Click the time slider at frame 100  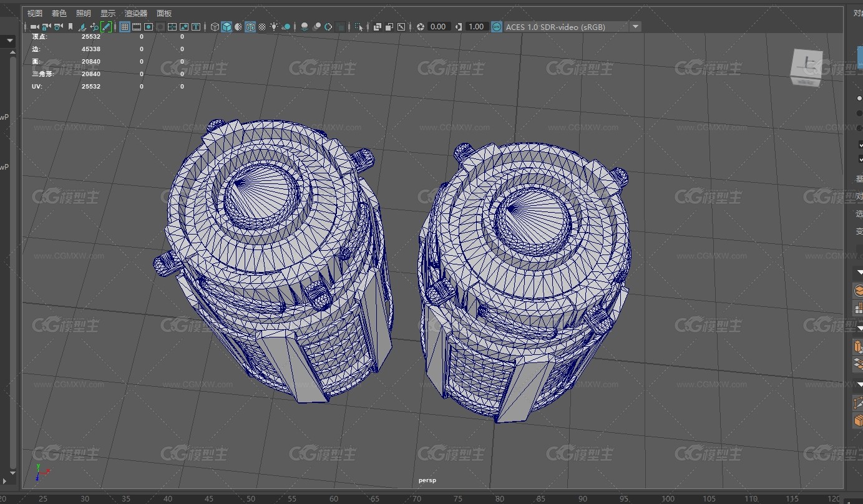click(667, 498)
